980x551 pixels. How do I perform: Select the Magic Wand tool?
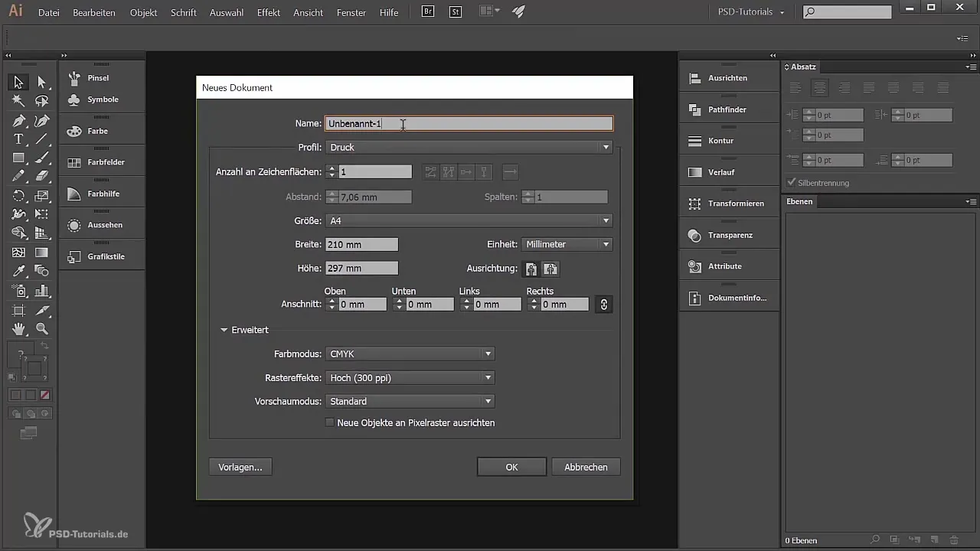(18, 101)
